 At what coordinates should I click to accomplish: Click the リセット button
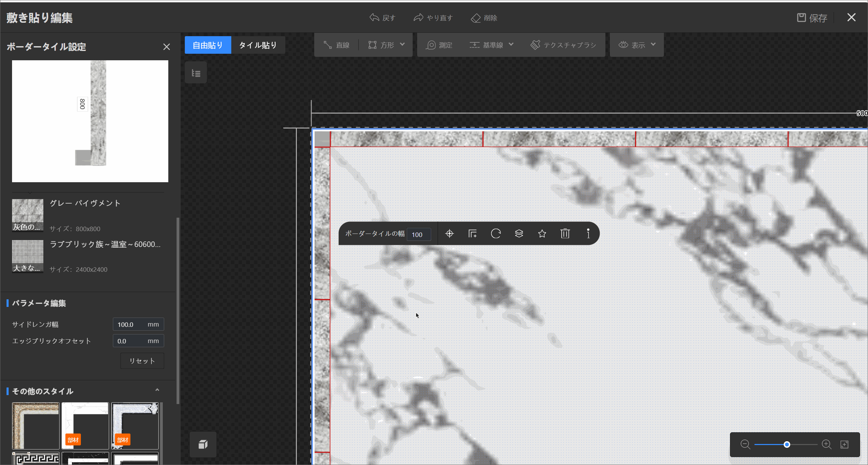pyautogui.click(x=142, y=361)
